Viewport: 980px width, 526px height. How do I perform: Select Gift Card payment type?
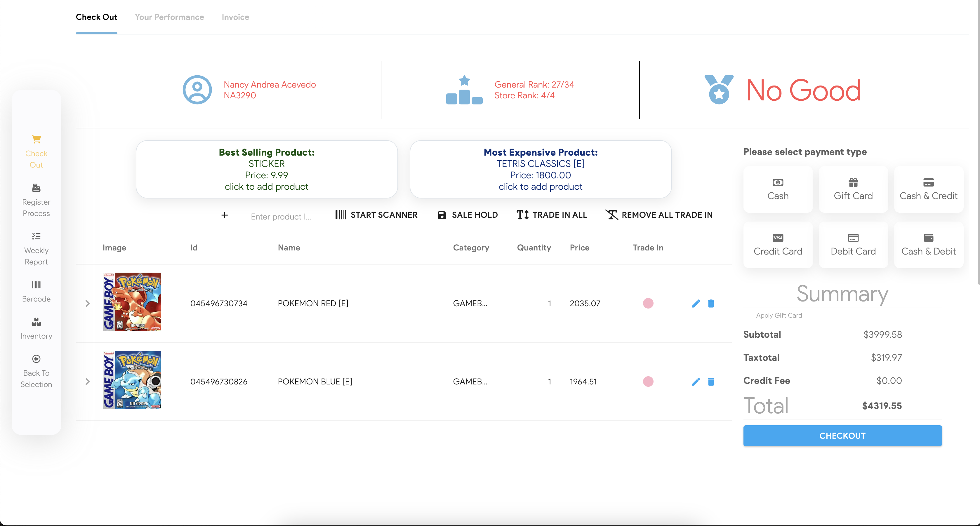853,189
